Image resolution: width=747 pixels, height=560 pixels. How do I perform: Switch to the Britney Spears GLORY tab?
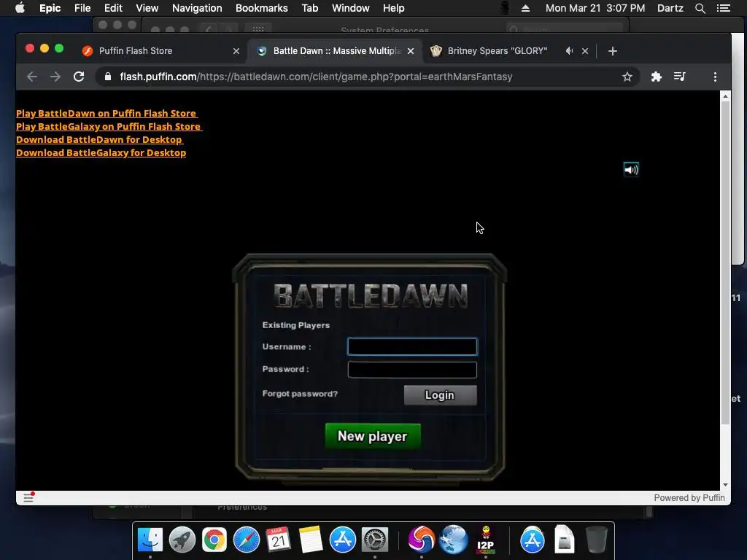pos(498,51)
